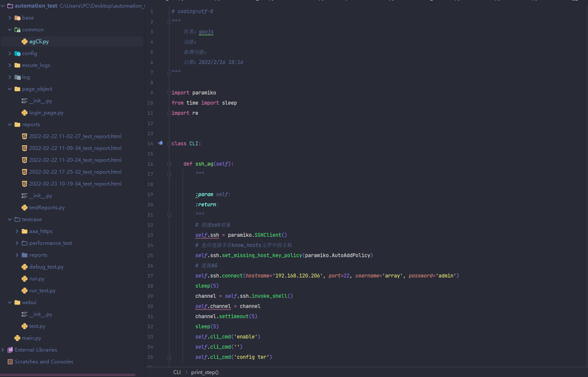Collapse the page_object folder
The image size is (588, 377).
click(x=10, y=89)
